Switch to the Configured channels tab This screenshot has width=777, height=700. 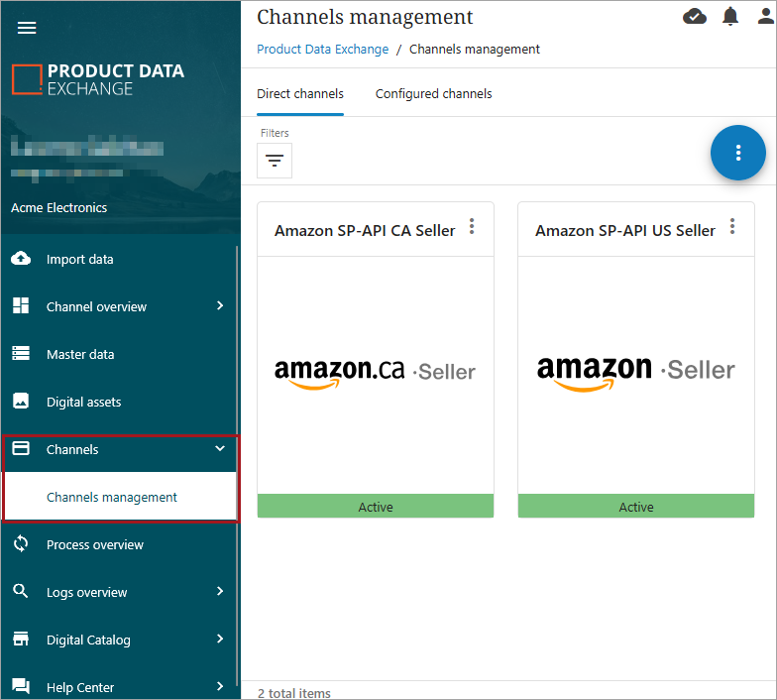coord(433,94)
